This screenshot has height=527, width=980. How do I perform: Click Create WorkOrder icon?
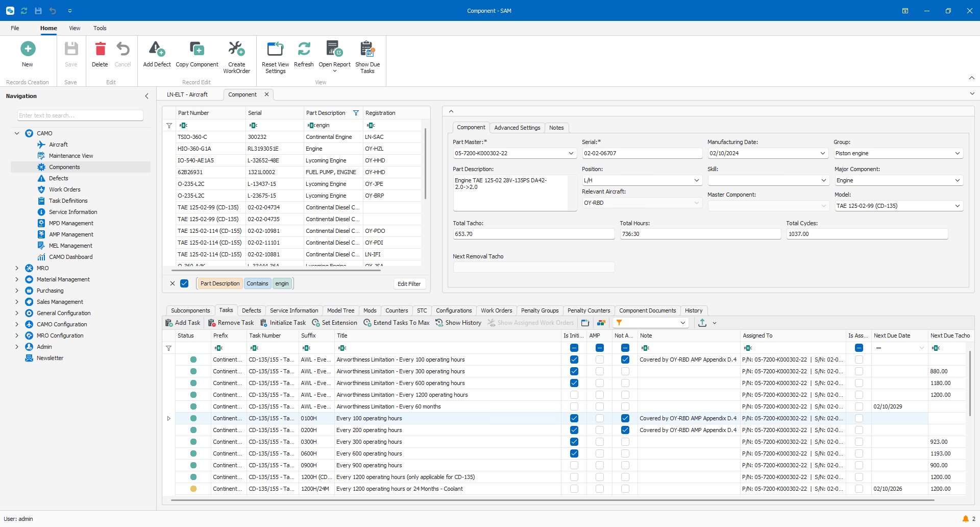coord(236,49)
